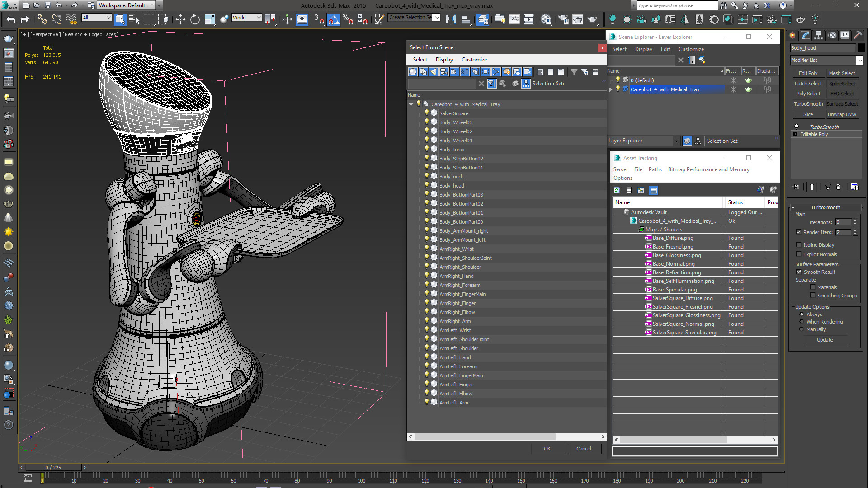Click the binoculars search icon in title bar
Viewport: 868px width, 488px height.
[724, 5]
